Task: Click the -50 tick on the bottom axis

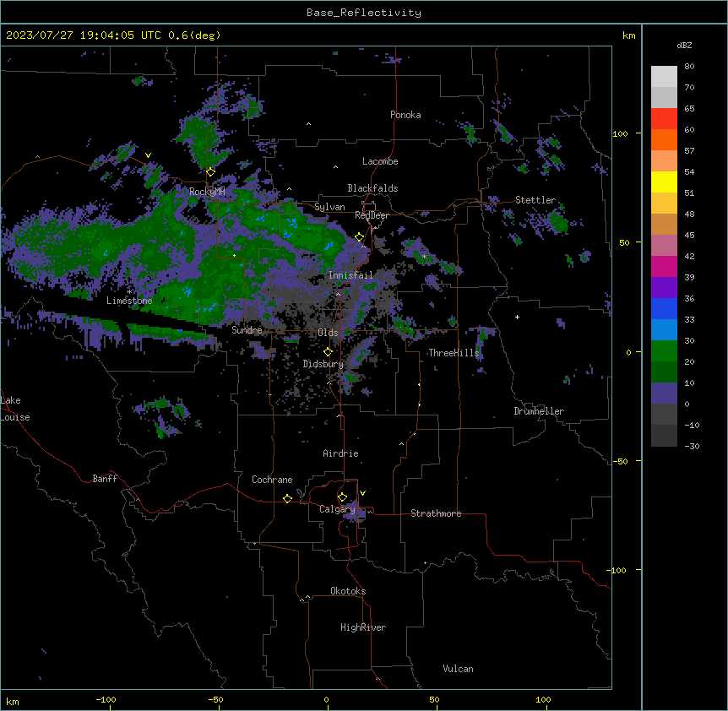Action: coord(215,699)
